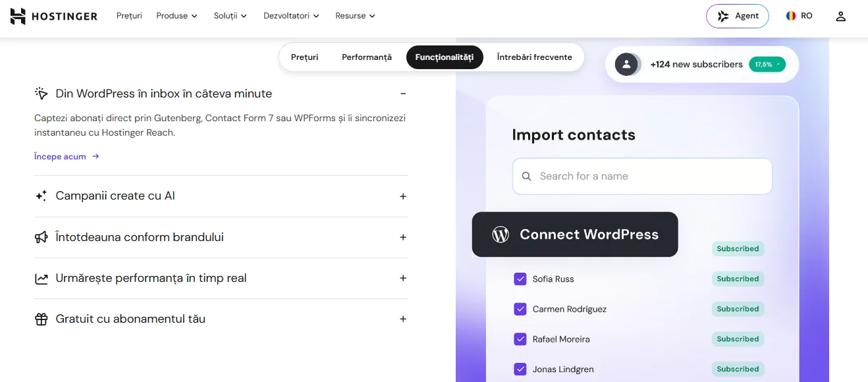Click the Subscribed badge for Sofia Russ

[738, 279]
